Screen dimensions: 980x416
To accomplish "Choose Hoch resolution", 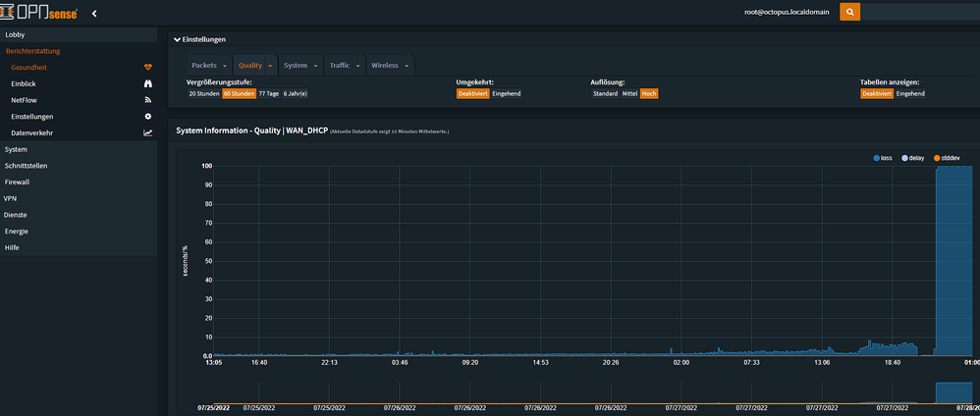I will point(649,93).
